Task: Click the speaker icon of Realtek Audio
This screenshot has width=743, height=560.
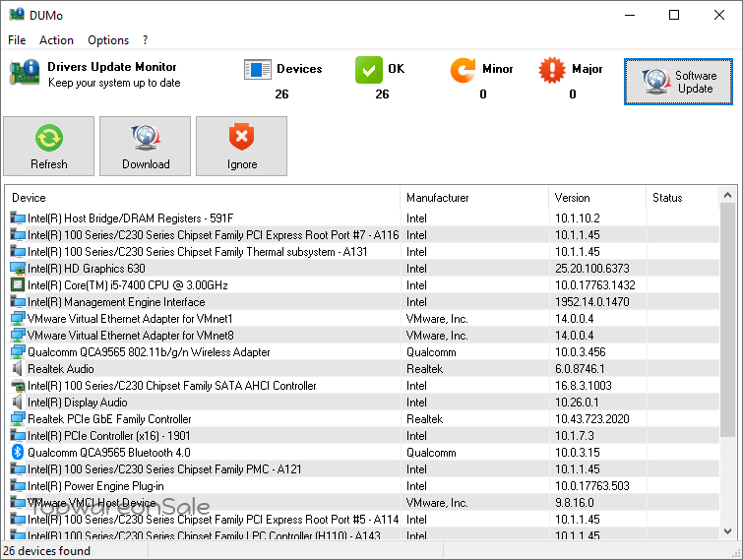Action: coord(18,369)
